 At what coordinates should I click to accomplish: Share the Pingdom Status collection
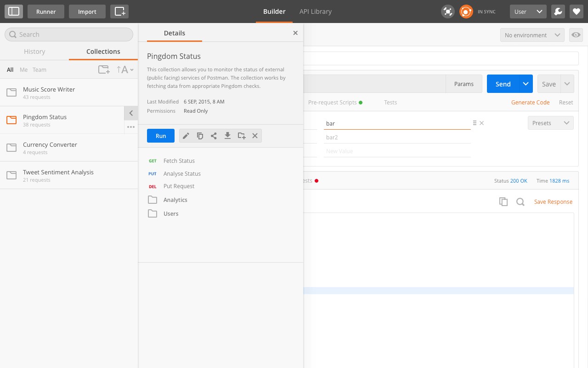214,136
